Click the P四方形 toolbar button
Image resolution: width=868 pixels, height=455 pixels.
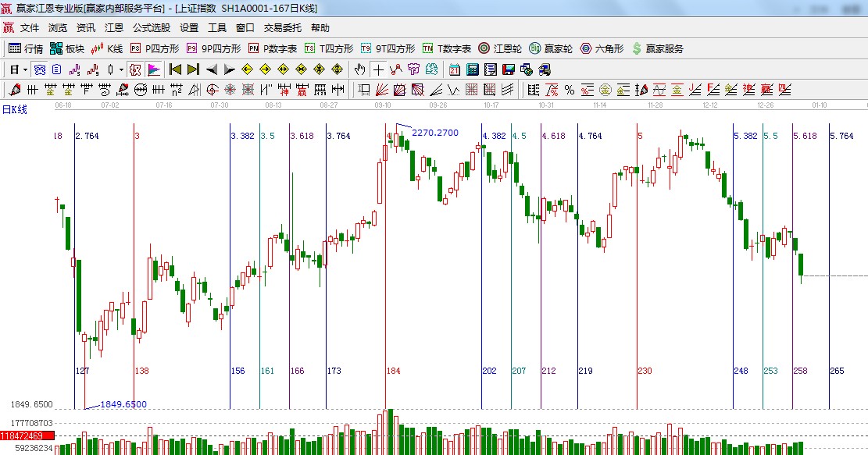(155, 48)
